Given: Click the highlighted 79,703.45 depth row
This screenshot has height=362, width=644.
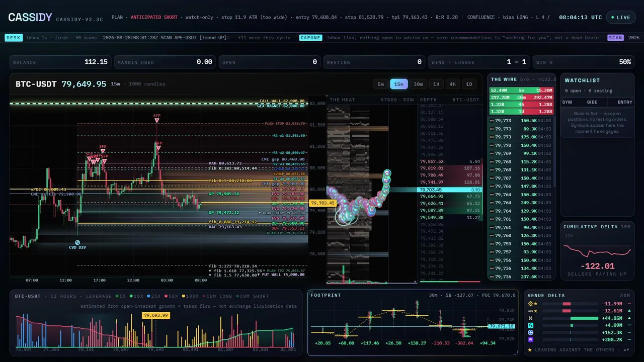Looking at the screenshot, I should click(x=450, y=190).
